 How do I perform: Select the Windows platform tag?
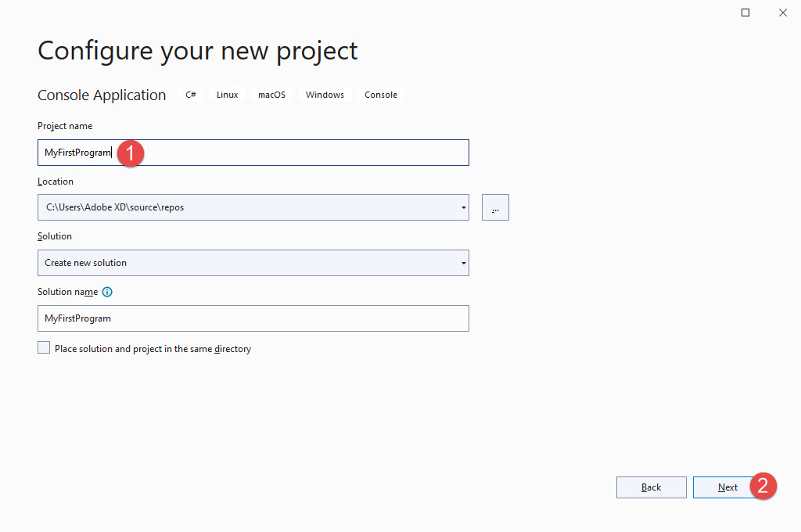coord(324,94)
